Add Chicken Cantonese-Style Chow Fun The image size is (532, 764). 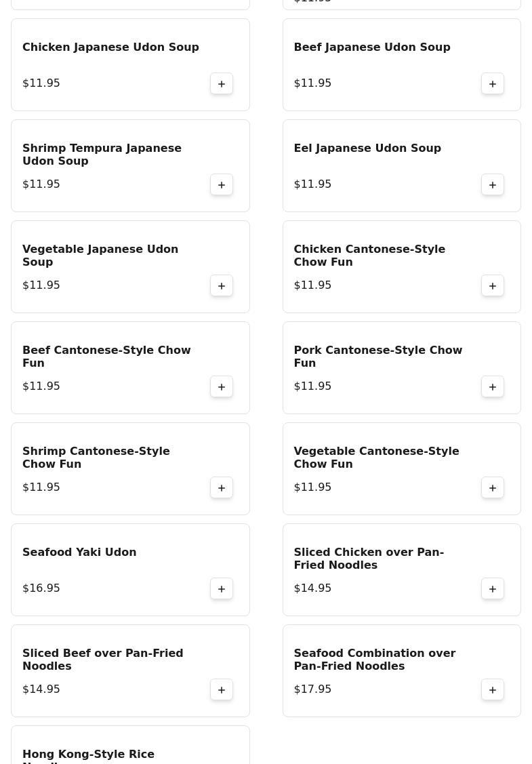pos(493,285)
